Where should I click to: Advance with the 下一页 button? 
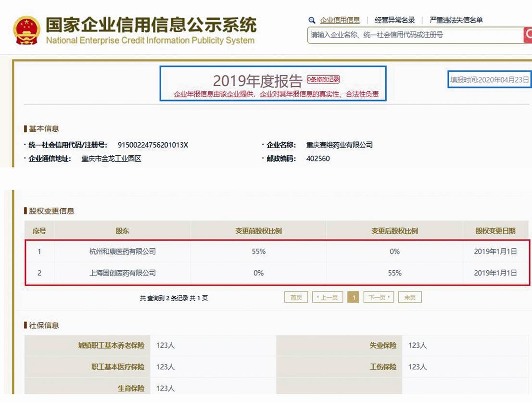click(379, 298)
